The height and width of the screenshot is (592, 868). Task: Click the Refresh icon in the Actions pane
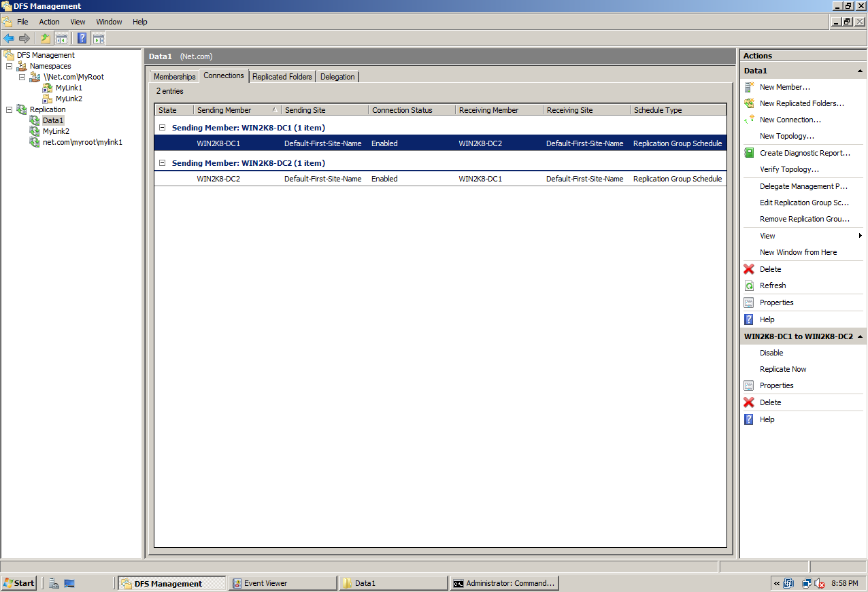pos(749,285)
